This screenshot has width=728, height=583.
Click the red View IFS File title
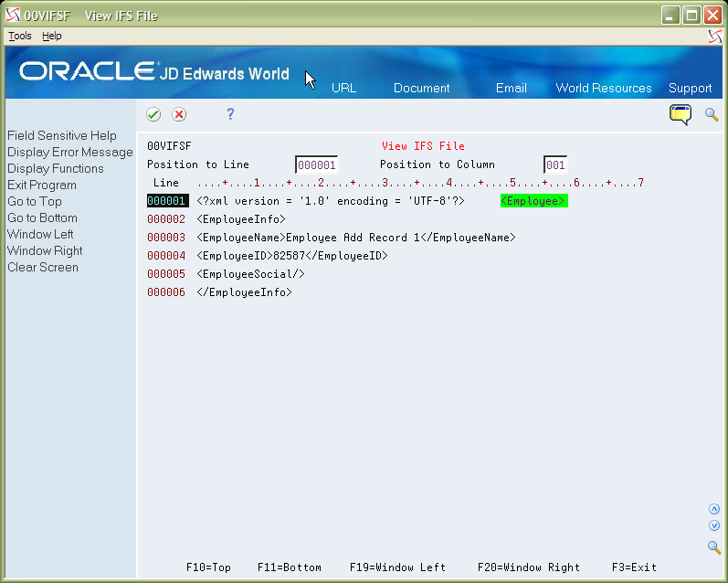[423, 146]
